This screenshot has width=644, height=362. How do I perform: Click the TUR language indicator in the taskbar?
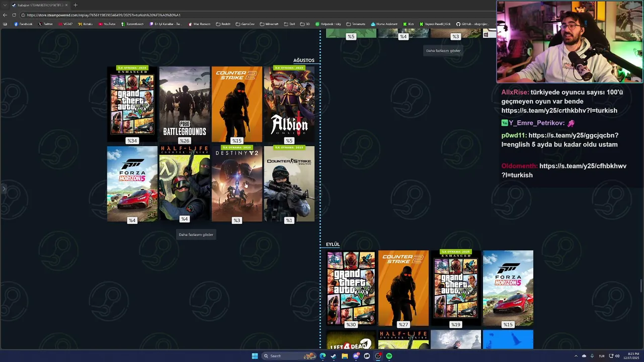click(601, 356)
